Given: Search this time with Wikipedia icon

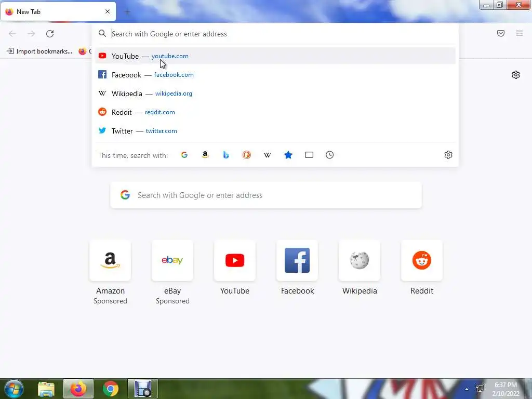Looking at the screenshot, I should click(268, 155).
